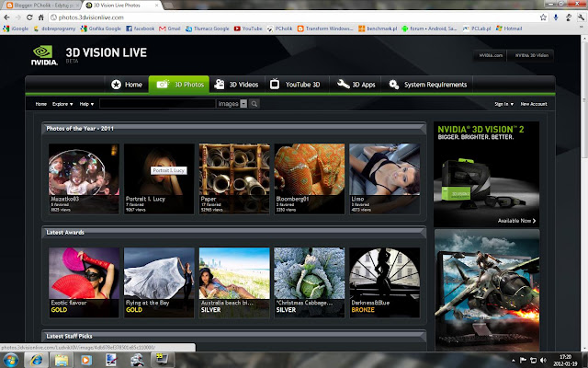
Task: Open the 3D Apps tab
Action: coord(356,85)
